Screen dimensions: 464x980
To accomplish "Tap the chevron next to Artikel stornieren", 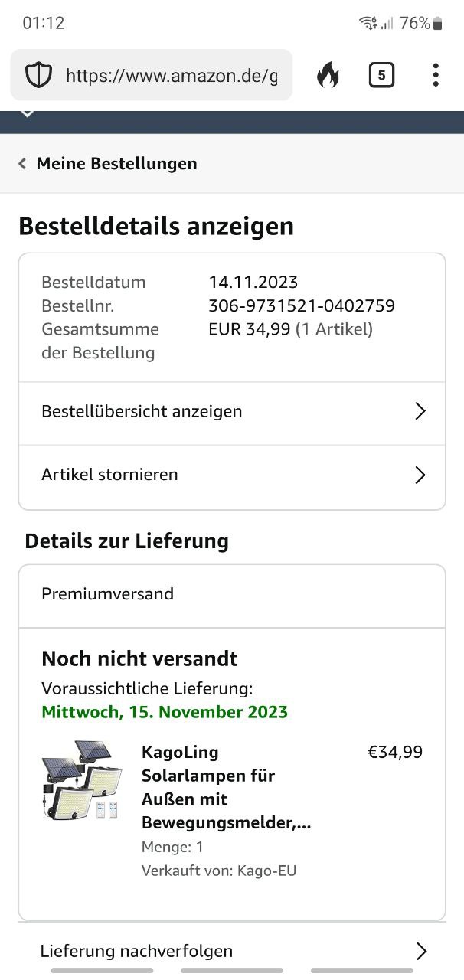I will pyautogui.click(x=420, y=475).
